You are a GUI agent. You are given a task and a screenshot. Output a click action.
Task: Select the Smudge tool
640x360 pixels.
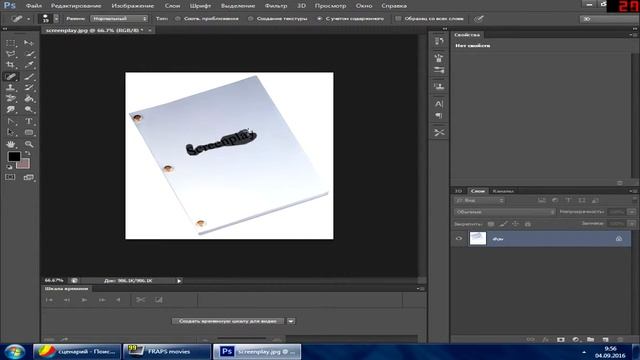click(11, 109)
